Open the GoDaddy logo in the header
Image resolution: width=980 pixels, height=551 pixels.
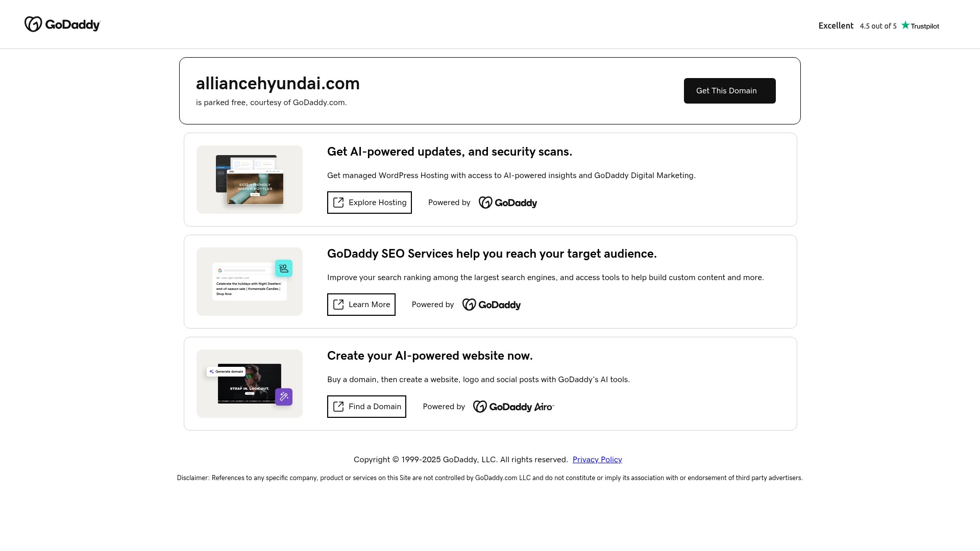63,24
